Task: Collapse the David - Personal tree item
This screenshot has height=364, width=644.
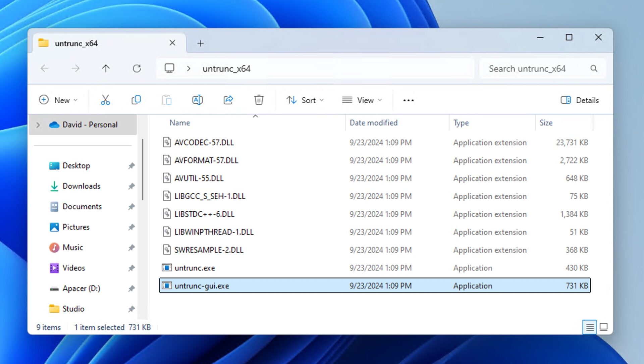Action: [x=38, y=124]
